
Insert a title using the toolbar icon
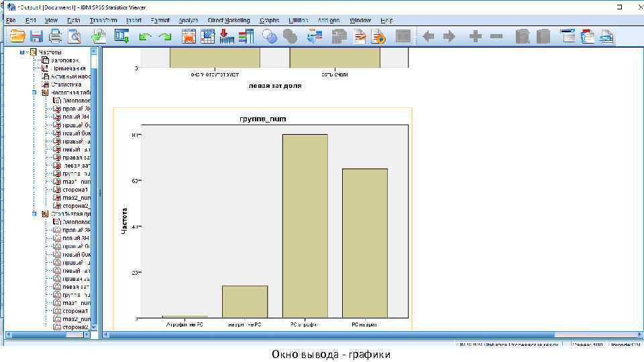(x=588, y=36)
